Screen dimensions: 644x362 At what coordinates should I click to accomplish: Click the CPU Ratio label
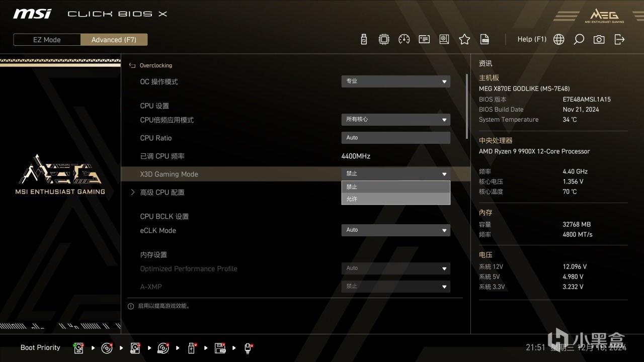(155, 138)
